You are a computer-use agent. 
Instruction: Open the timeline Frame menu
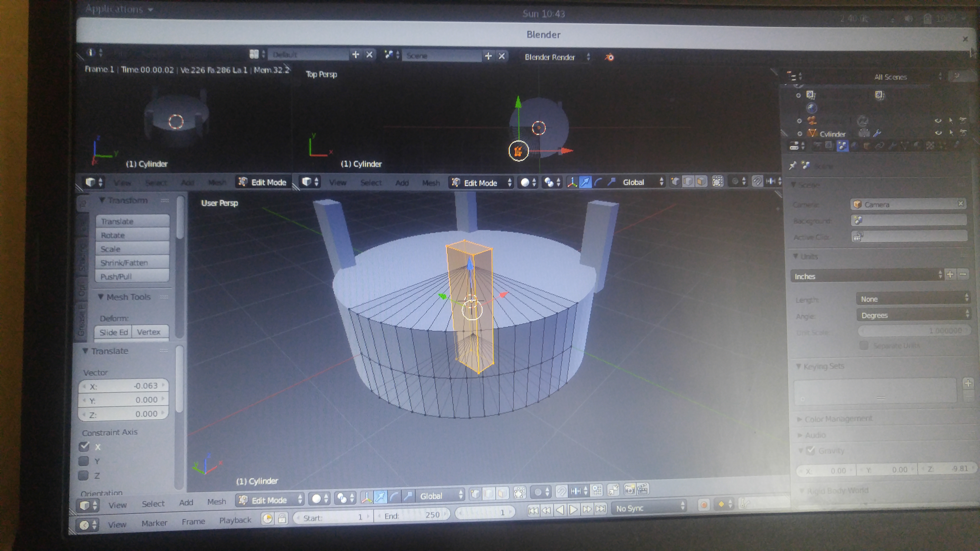(x=193, y=521)
